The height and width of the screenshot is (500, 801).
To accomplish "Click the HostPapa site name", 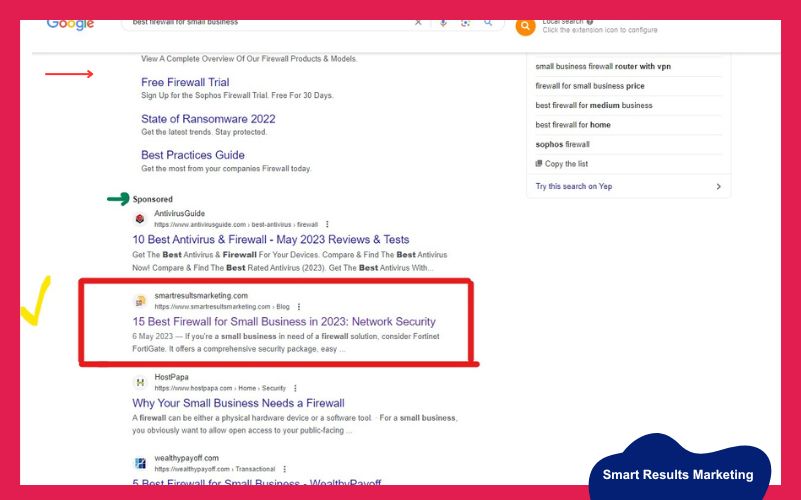I will 171,377.
